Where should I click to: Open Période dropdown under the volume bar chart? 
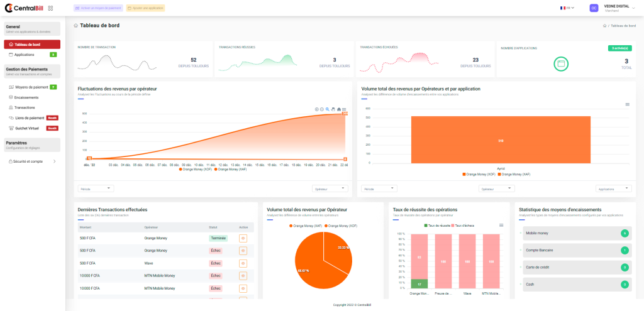(379, 188)
